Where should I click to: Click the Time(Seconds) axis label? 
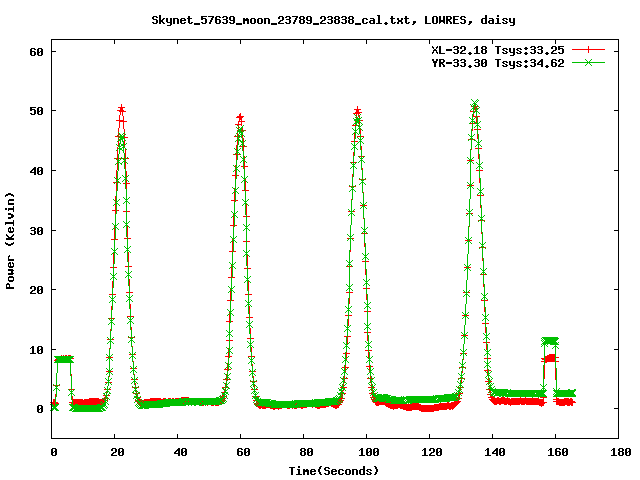(334, 471)
